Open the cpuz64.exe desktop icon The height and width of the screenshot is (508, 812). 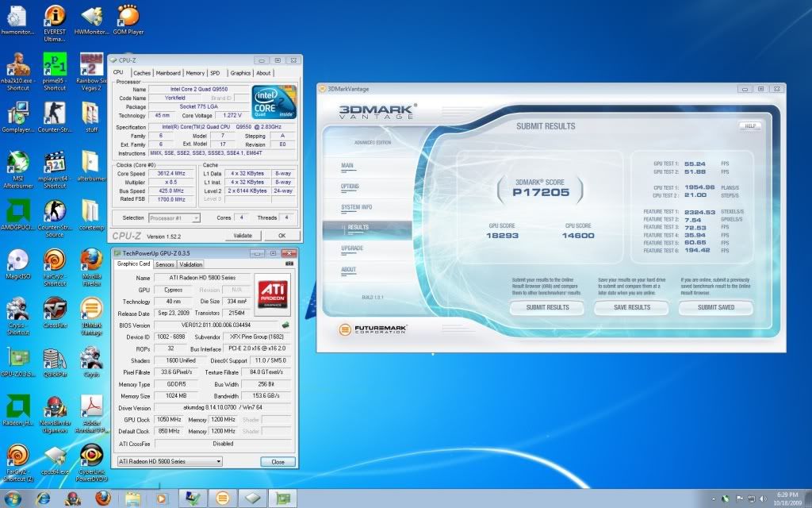click(x=55, y=460)
